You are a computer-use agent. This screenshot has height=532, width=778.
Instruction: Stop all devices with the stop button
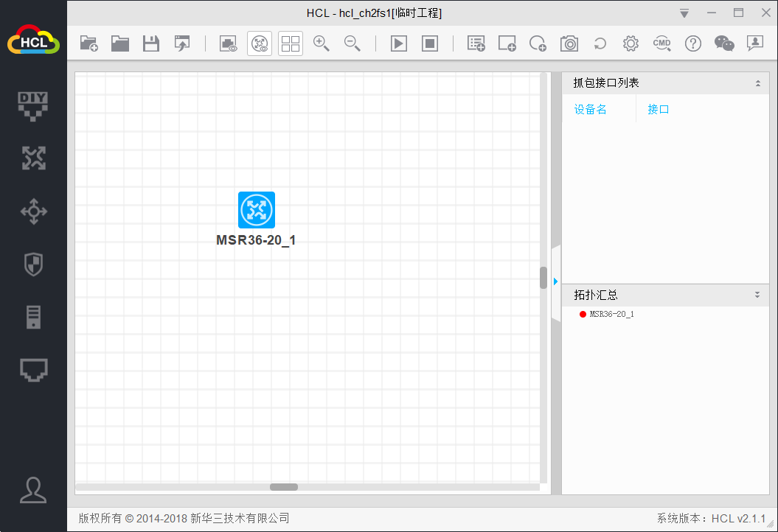pyautogui.click(x=430, y=43)
